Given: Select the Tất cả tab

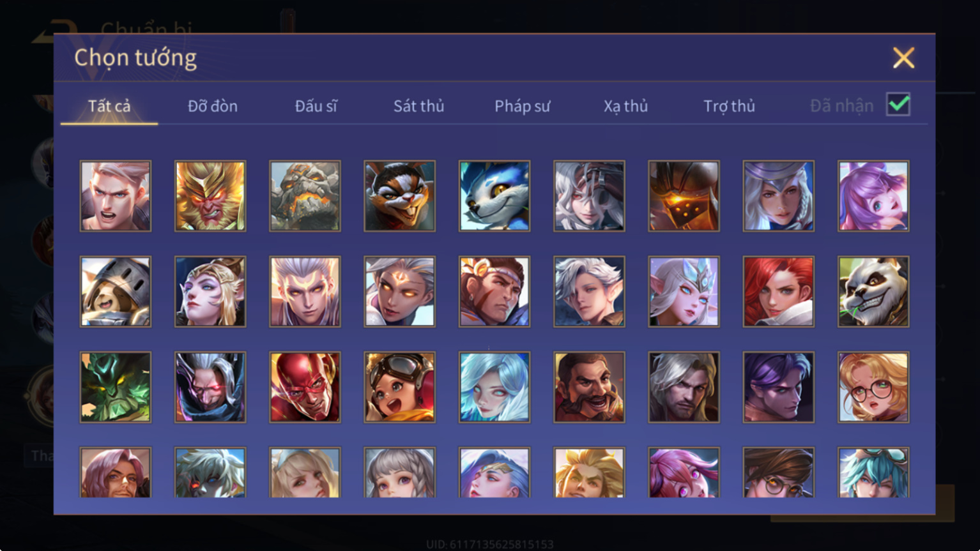Looking at the screenshot, I should (109, 106).
